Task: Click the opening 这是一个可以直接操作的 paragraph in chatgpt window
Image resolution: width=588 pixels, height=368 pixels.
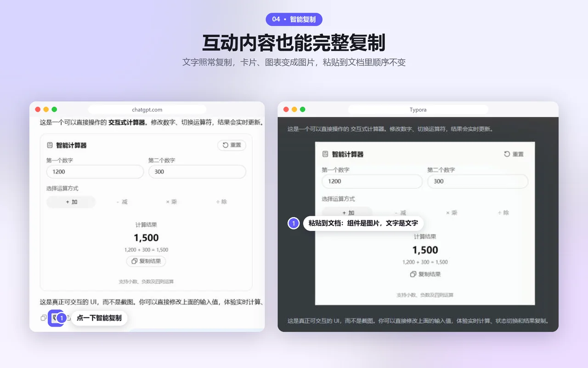Action: pos(152,123)
